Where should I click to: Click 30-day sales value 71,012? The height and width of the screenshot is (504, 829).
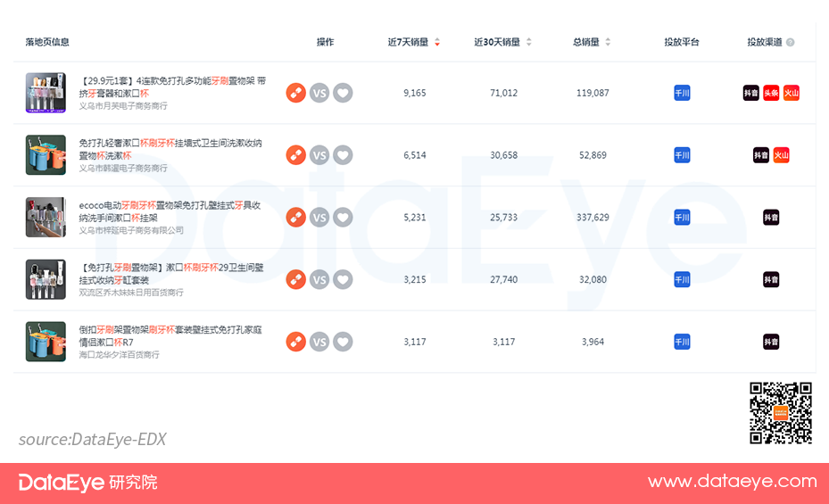[504, 93]
